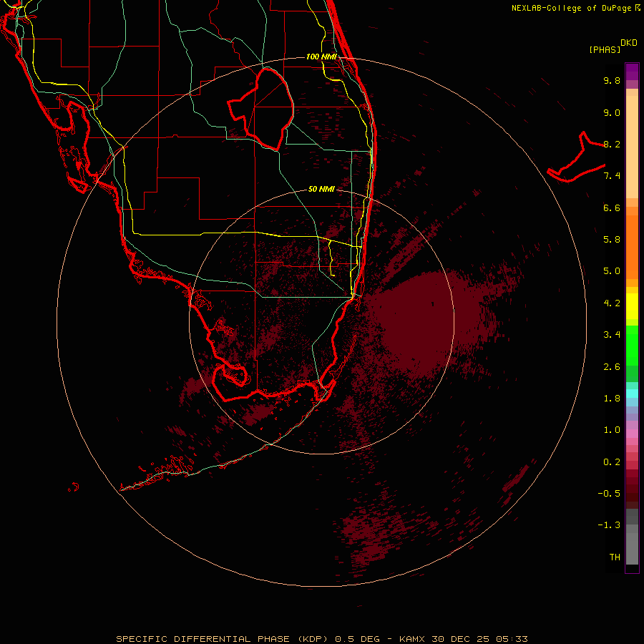Screen dimensions: 644x644
Task: Click the -1.3 value on color scale
Action: pos(609,525)
